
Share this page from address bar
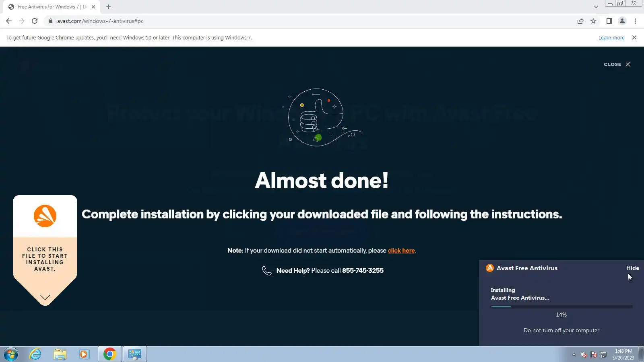pos(580,21)
